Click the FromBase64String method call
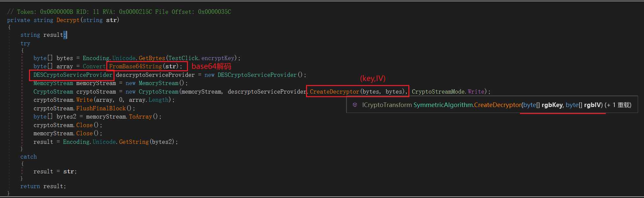Screen dimensions: 644x198 click(135, 66)
